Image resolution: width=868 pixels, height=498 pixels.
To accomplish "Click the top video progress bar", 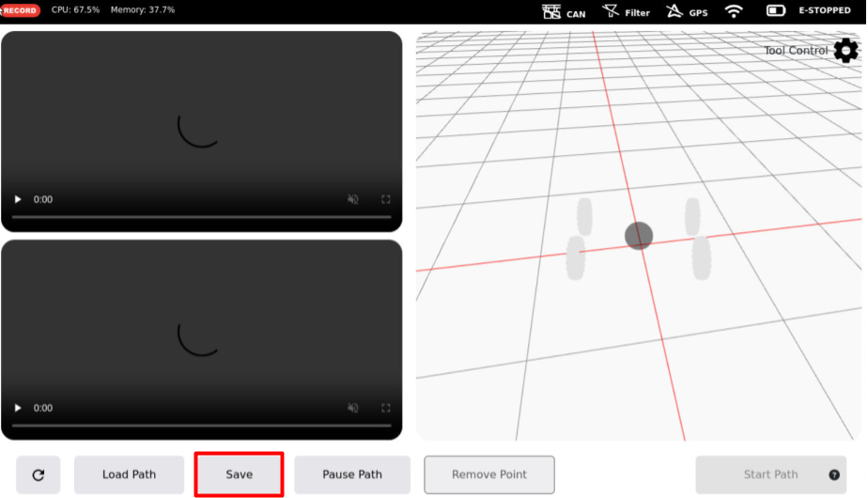I will 201,217.
